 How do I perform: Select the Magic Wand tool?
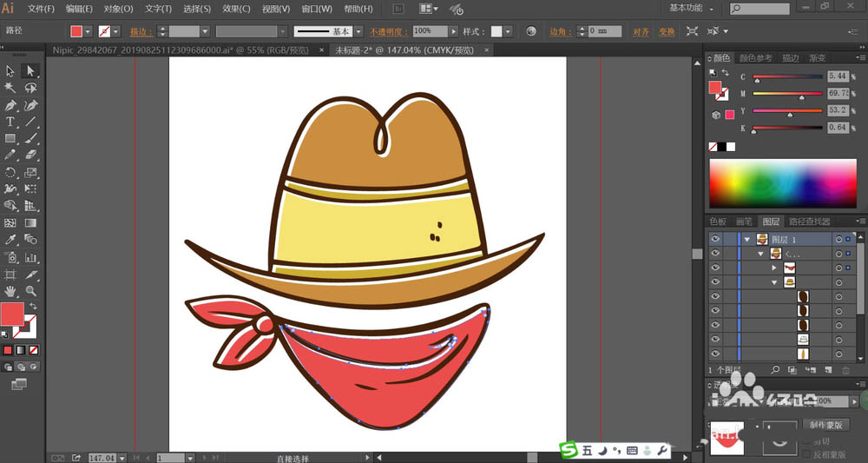[x=10, y=88]
